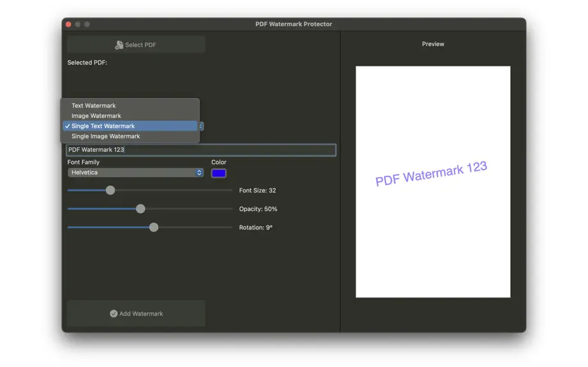588x367 pixels.
Task: Click the Font Size: 32 label
Action: [258, 191]
